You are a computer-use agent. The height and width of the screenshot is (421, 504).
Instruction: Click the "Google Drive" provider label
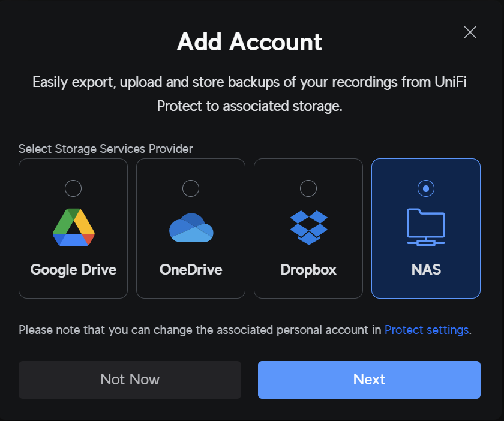pyautogui.click(x=73, y=269)
